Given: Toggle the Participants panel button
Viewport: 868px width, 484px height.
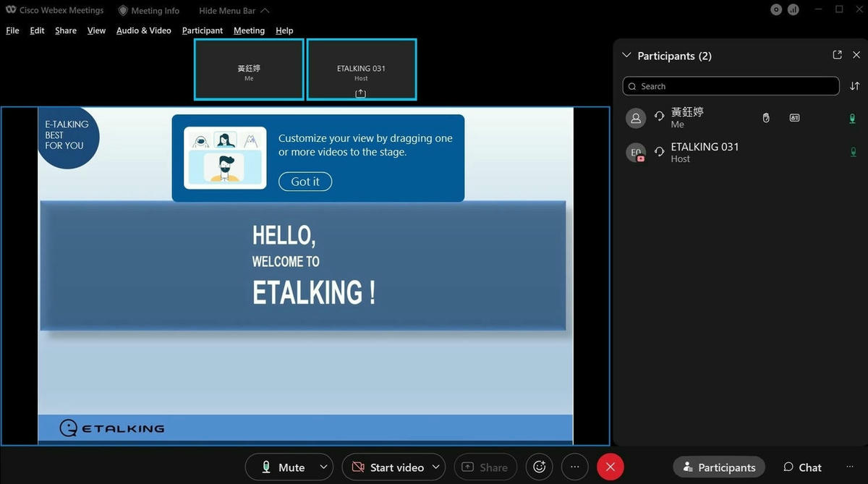Looking at the screenshot, I should point(719,467).
